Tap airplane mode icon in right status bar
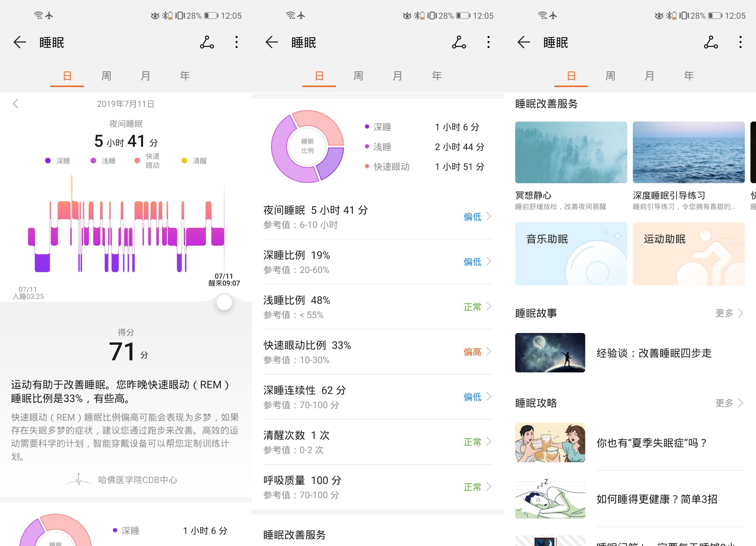The image size is (756, 546). pos(553,15)
